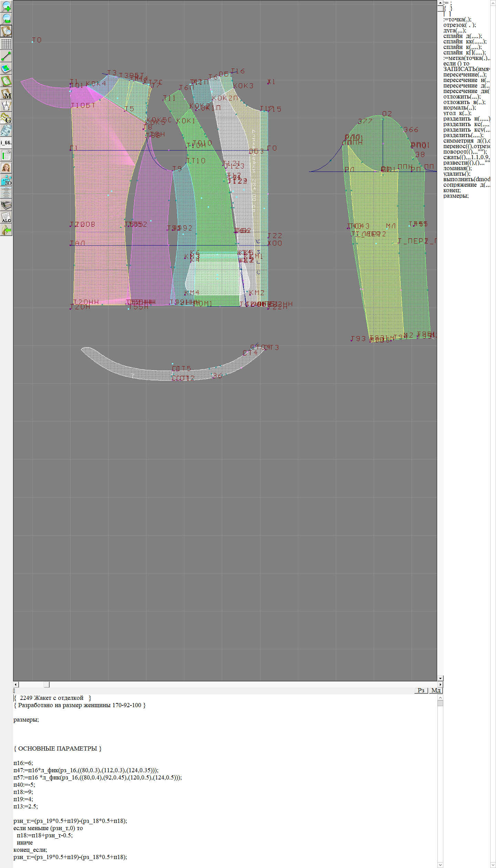Click the i_66. toolbar button
The width and height of the screenshot is (496, 868).
click(6, 143)
